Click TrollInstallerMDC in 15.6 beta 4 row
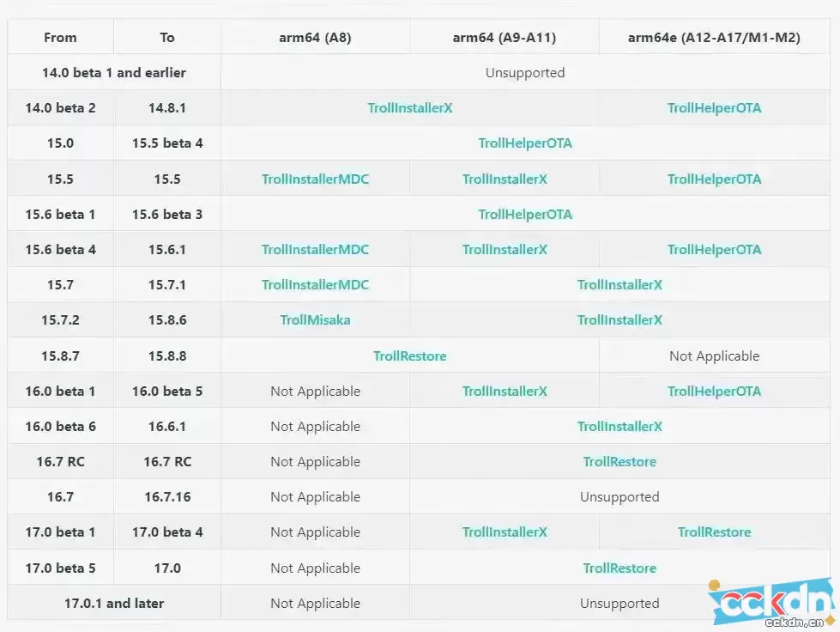840x632 pixels. [315, 249]
